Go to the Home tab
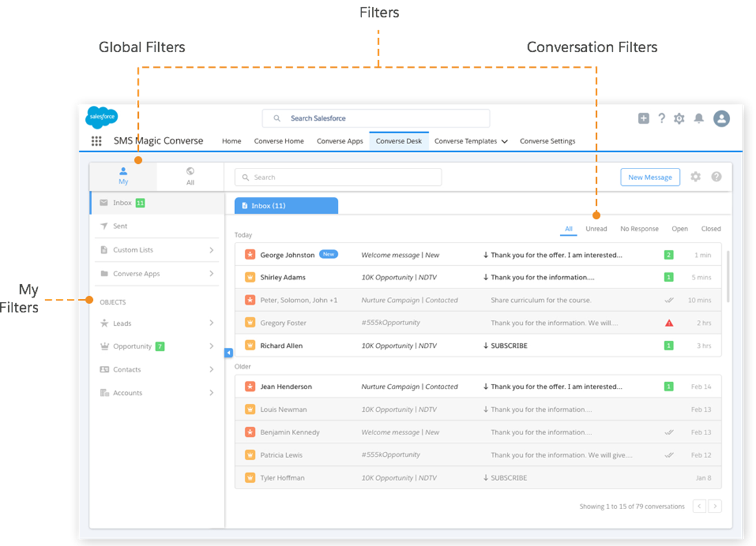The image size is (756, 546). click(x=231, y=141)
